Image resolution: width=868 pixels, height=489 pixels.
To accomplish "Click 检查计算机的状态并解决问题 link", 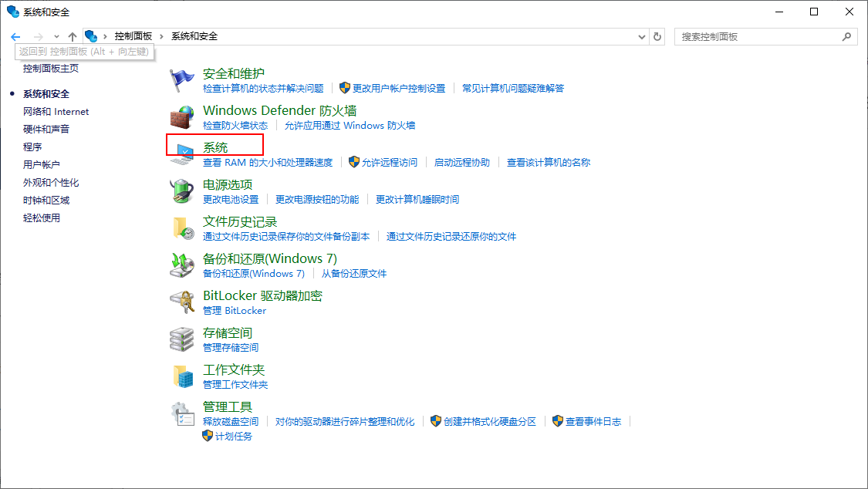I will (x=263, y=88).
